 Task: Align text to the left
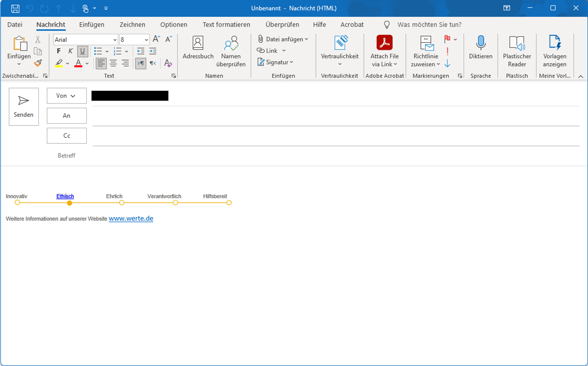pos(101,63)
